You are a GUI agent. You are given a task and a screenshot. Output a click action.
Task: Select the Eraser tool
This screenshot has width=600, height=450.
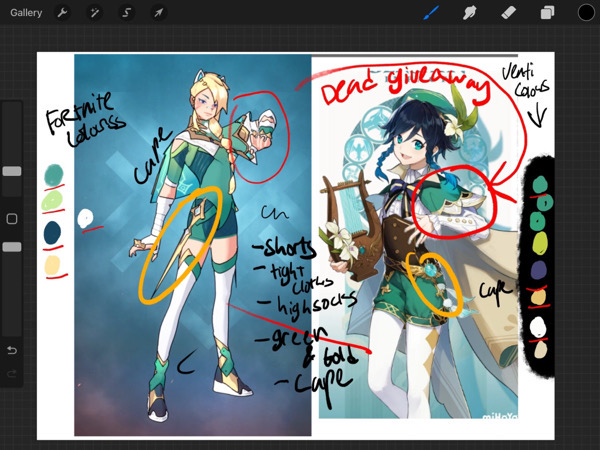(509, 13)
